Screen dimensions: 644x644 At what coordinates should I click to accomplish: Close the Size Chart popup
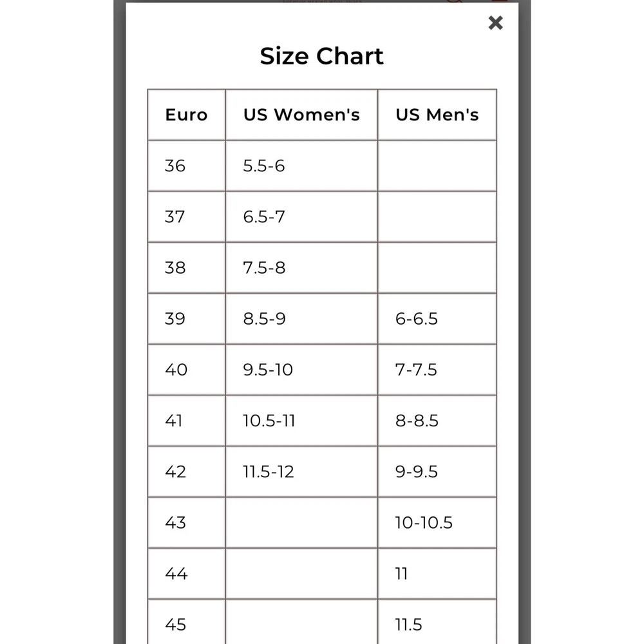(x=495, y=23)
